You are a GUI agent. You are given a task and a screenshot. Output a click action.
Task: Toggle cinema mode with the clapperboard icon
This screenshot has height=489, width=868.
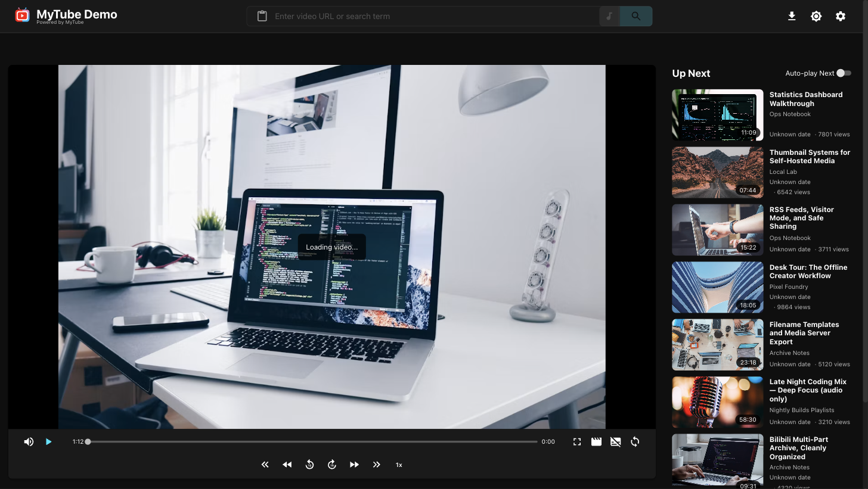coord(596,442)
